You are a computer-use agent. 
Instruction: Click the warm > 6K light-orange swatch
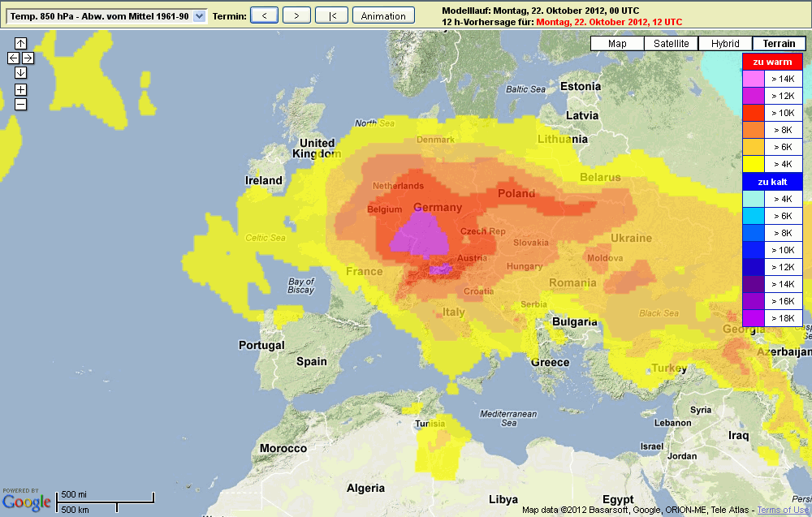[x=754, y=147]
